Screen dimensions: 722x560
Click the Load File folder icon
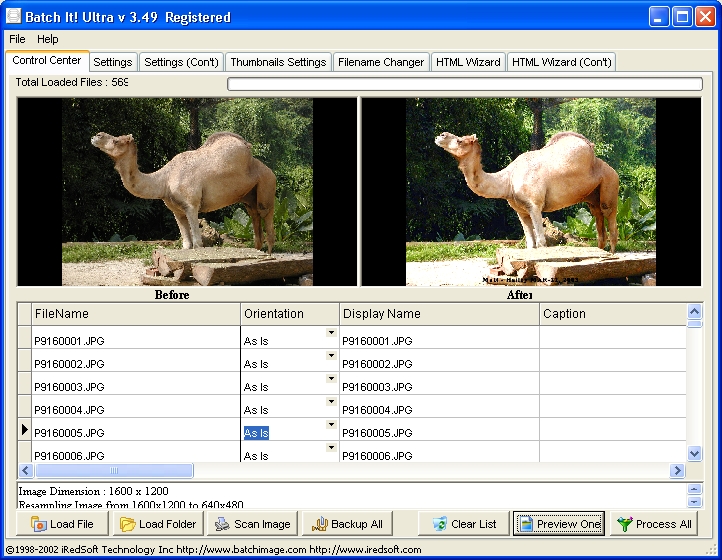point(39,524)
